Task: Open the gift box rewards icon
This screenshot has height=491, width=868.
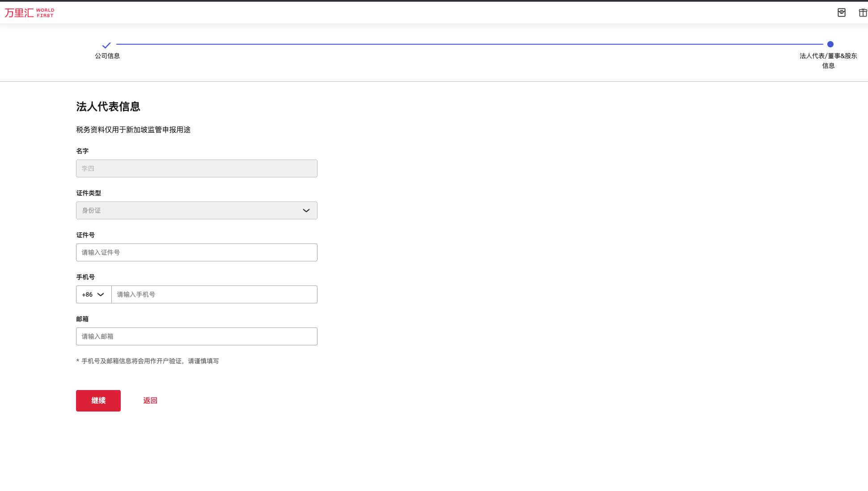Action: click(x=863, y=13)
